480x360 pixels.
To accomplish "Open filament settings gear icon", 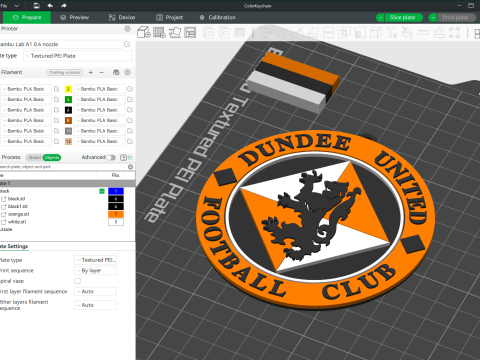I will [x=127, y=72].
